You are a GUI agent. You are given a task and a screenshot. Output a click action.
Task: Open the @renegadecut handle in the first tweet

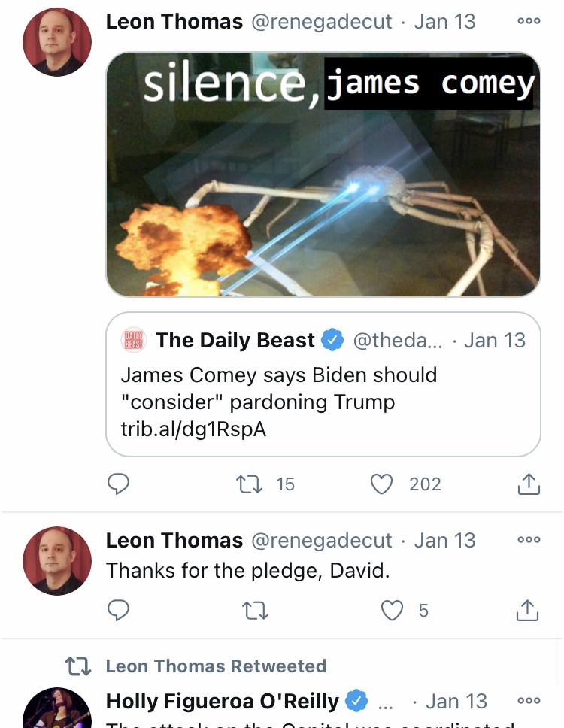pos(322,21)
